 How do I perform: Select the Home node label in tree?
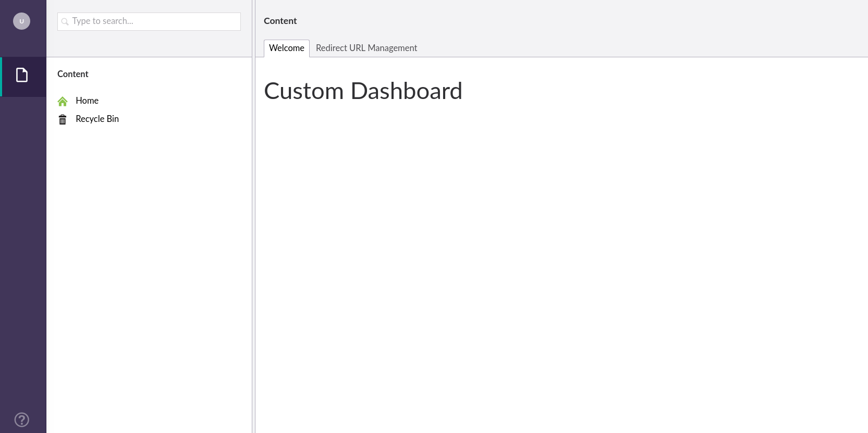pos(87,101)
